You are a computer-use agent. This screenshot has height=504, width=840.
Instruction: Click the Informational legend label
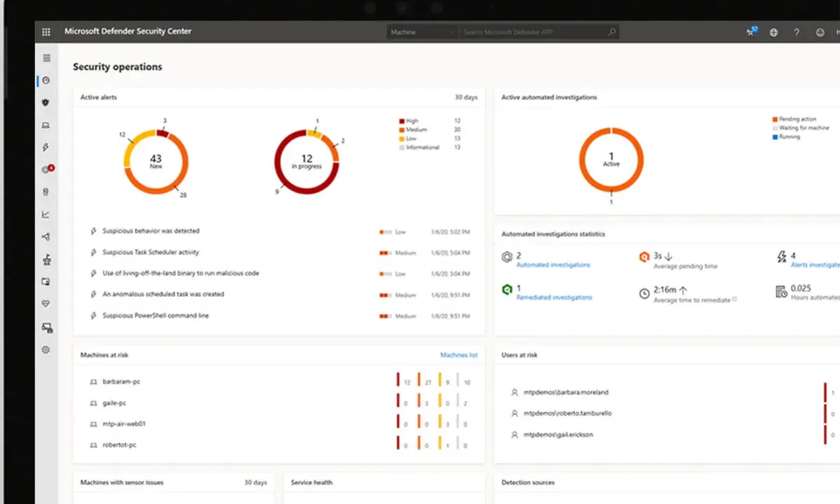coord(423,147)
